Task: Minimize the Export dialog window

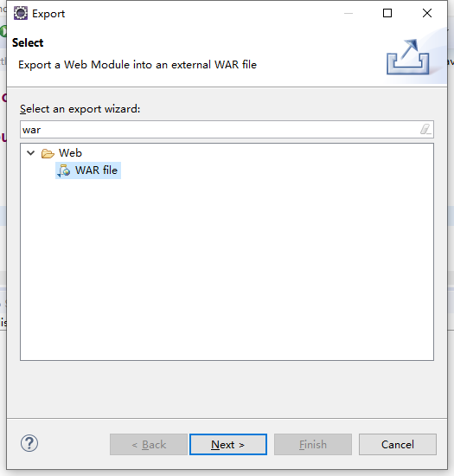Action: [348, 13]
